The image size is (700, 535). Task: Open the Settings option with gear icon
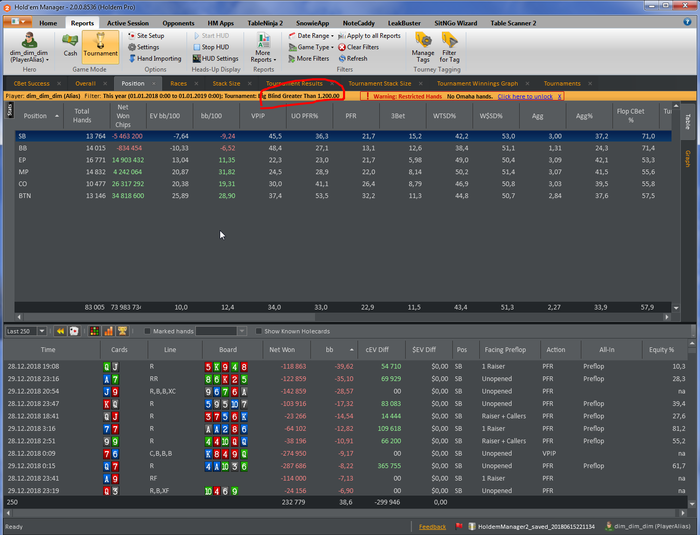[x=143, y=47]
